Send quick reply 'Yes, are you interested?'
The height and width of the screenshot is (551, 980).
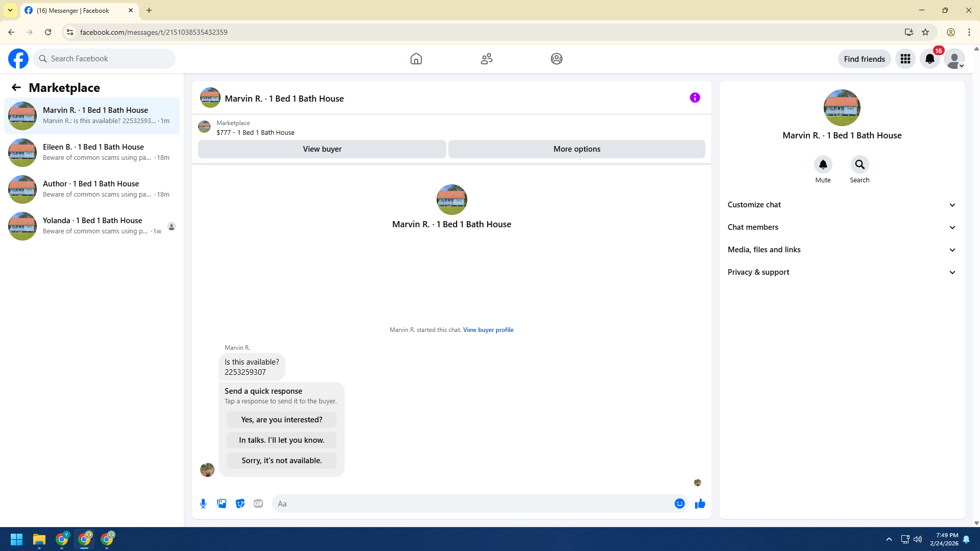pos(281,420)
